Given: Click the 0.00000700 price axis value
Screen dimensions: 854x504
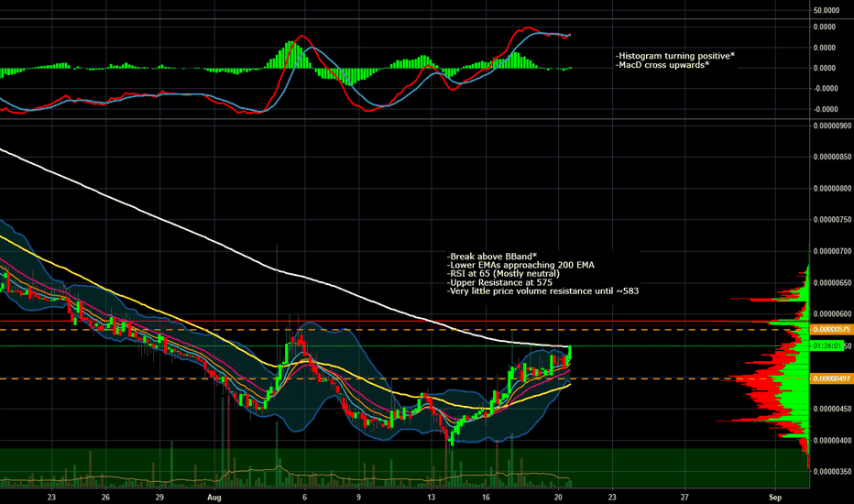Looking at the screenshot, I should [x=832, y=251].
